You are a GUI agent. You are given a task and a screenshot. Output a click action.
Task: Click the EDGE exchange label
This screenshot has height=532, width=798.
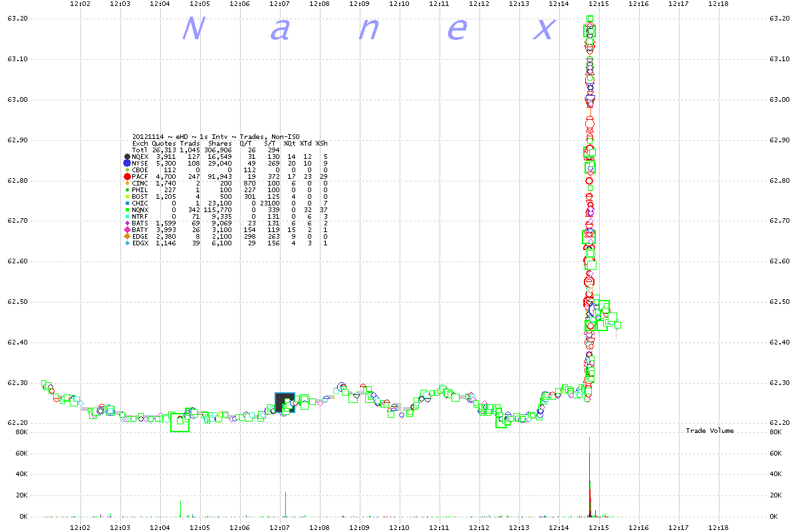(x=140, y=236)
